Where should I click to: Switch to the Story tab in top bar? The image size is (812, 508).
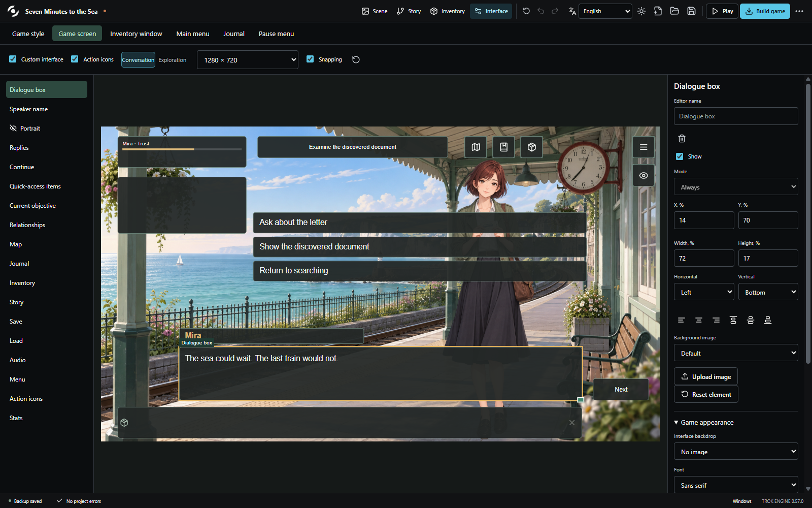pyautogui.click(x=409, y=11)
